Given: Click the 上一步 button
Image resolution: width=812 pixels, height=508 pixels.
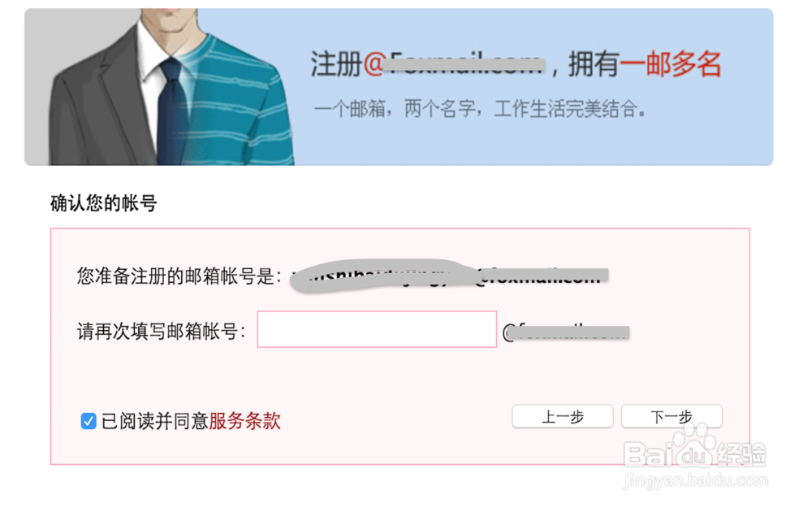Looking at the screenshot, I should (563, 416).
